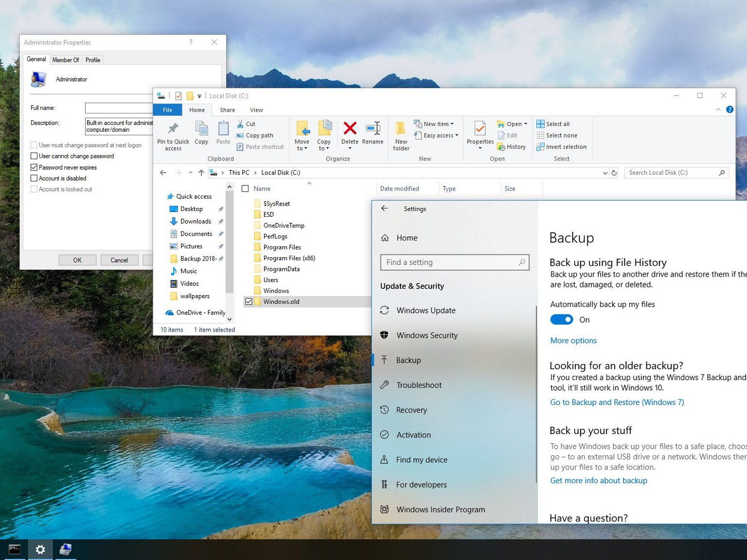Screen dimensions: 747x560
Task: Click the red Delete icon
Action: pyautogui.click(x=350, y=128)
